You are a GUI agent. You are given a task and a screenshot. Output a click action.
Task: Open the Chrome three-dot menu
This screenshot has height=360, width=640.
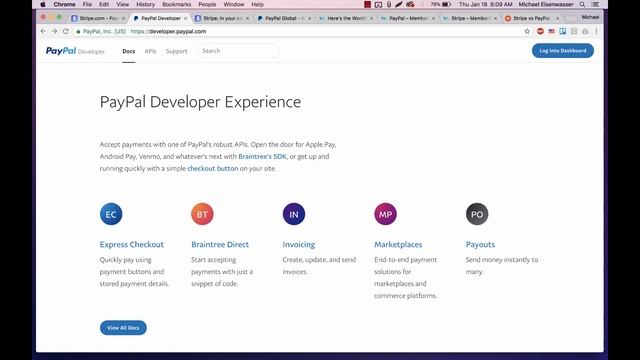tap(596, 31)
